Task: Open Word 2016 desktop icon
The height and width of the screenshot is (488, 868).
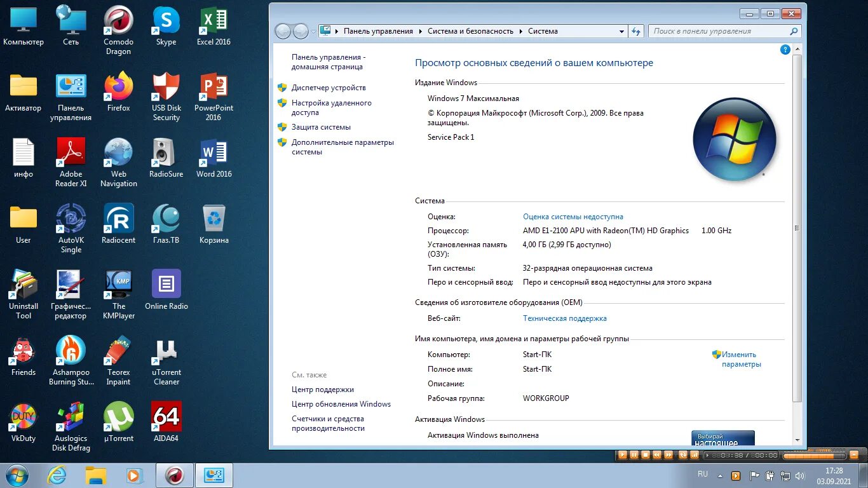Action: tap(214, 158)
